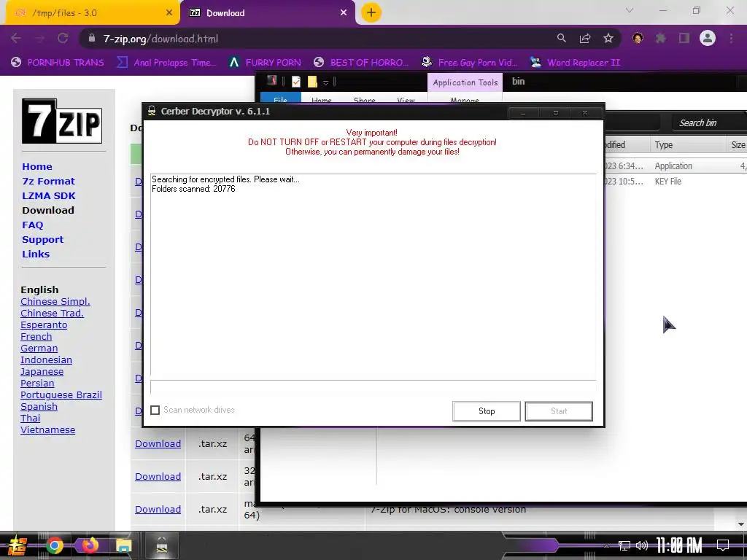Open the Chrome extensions puzzle icon

pyautogui.click(x=661, y=38)
